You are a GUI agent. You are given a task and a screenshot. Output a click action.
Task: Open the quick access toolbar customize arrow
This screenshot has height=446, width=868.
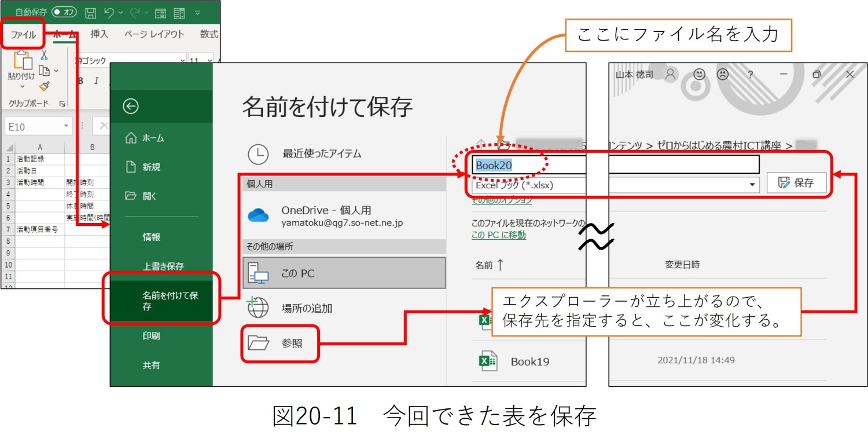(x=198, y=12)
